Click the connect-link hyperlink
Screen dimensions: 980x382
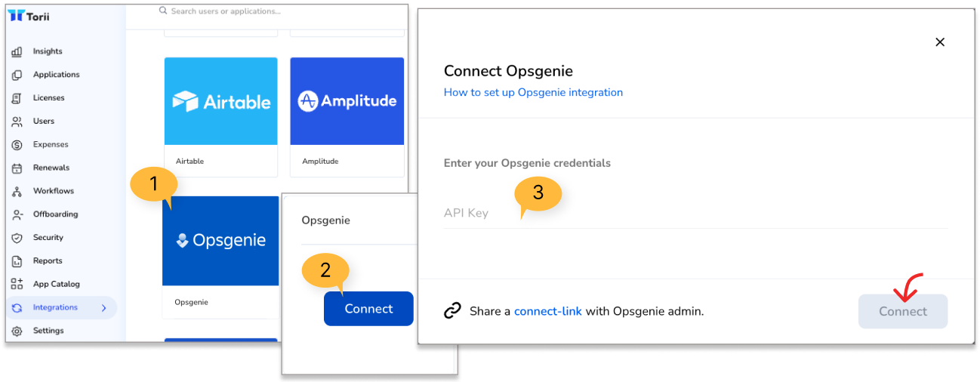tap(548, 311)
